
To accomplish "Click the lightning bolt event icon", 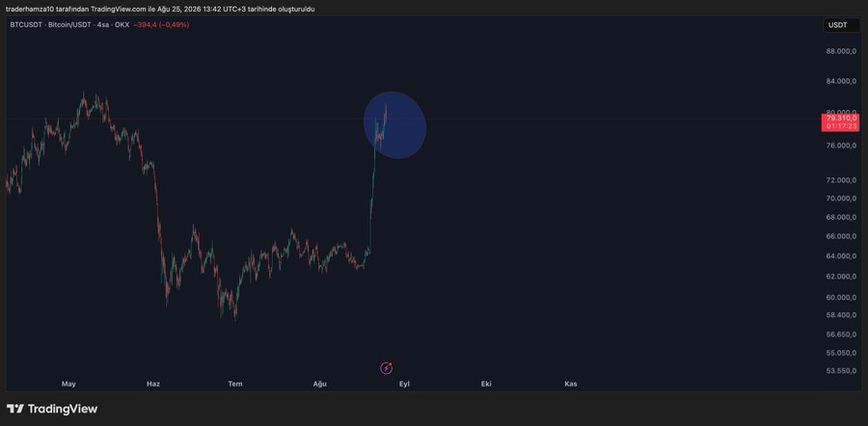I will [x=387, y=367].
